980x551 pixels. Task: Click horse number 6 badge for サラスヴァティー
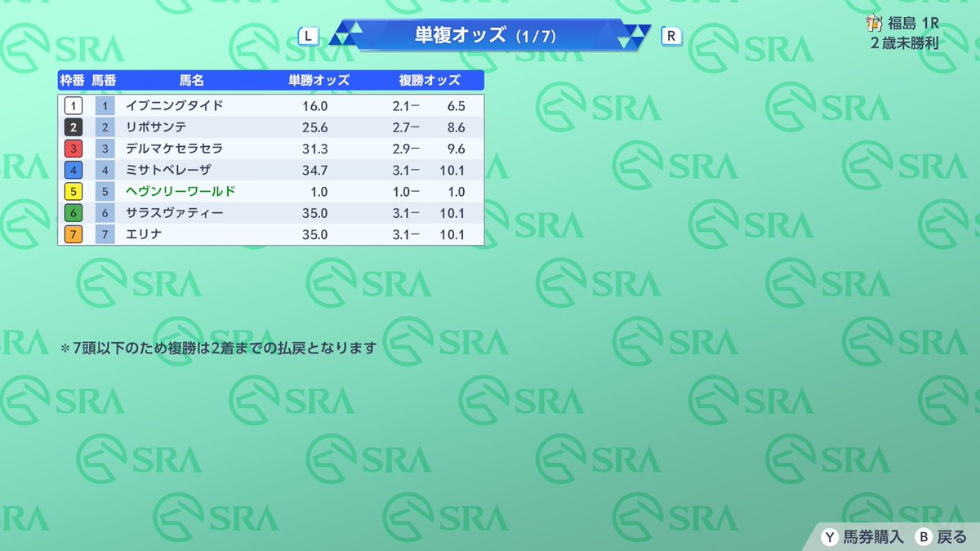coord(105,213)
